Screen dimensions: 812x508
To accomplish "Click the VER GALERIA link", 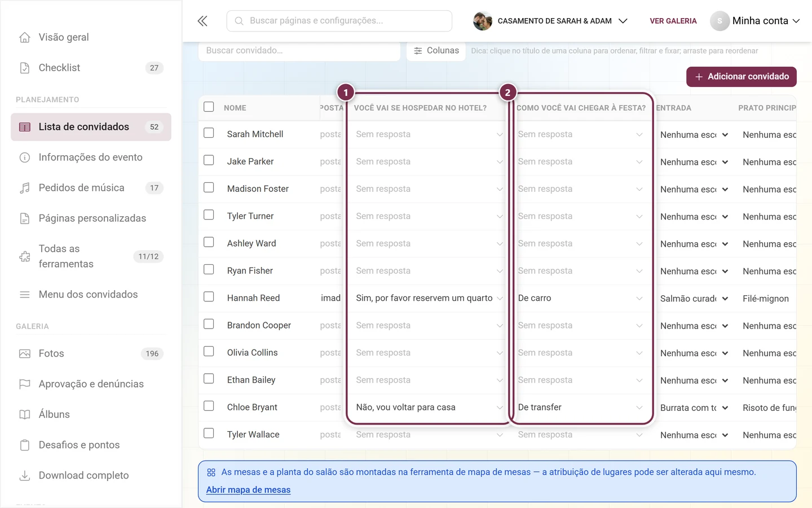I will [x=673, y=21].
